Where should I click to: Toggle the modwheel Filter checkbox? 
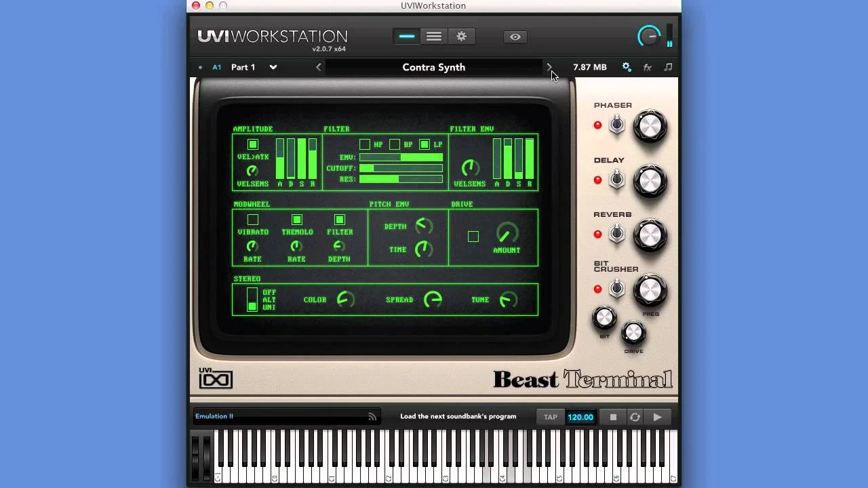pyautogui.click(x=340, y=220)
